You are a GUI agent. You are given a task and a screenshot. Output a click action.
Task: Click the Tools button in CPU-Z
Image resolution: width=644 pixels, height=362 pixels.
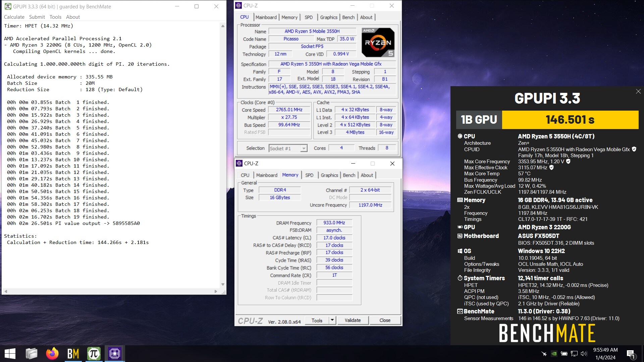click(x=317, y=320)
